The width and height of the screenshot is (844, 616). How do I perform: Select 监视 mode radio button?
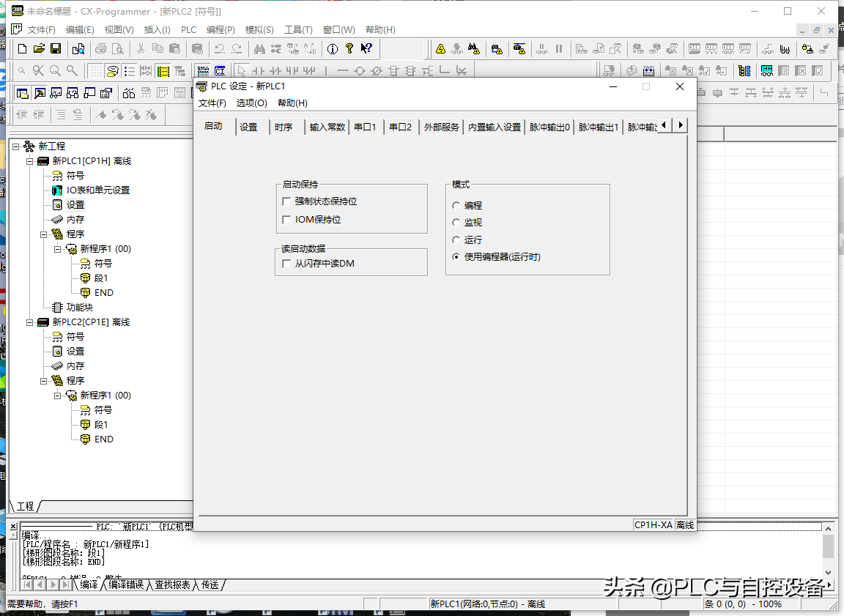point(456,222)
